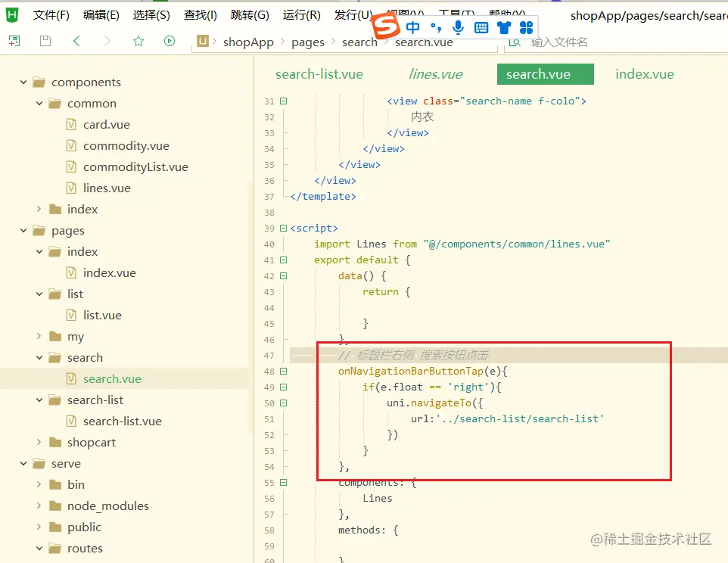Screen dimensions: 728x563
Task: Open lines.vue in the file tree
Action: tap(107, 188)
